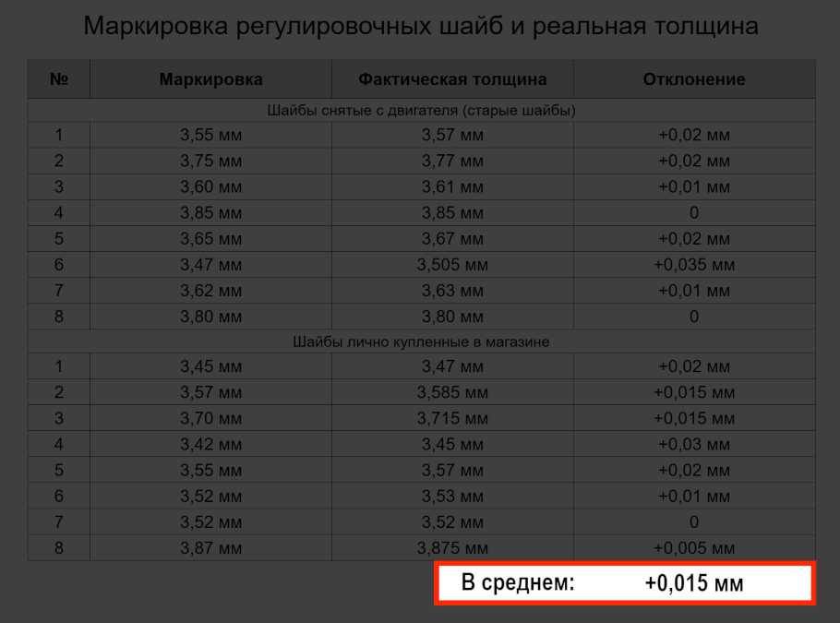Image resolution: width=840 pixels, height=623 pixels.
Task: Select the +0,015 мм average value in red box
Action: 694,583
